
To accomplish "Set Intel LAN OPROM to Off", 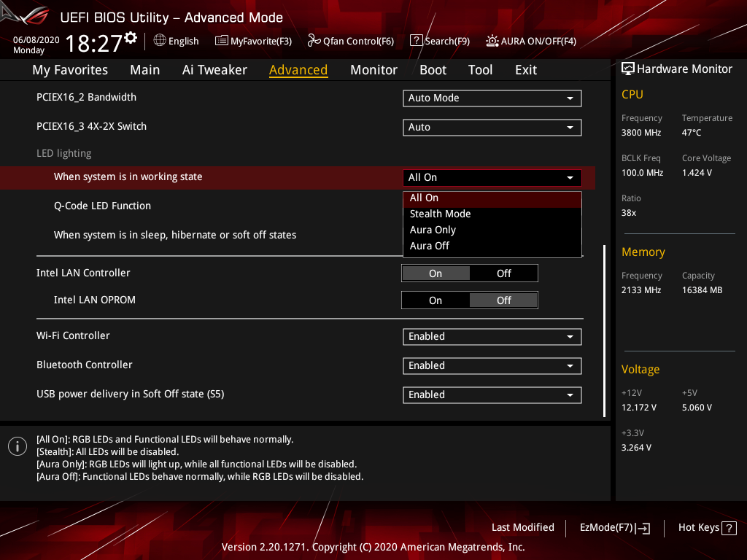I will (503, 300).
